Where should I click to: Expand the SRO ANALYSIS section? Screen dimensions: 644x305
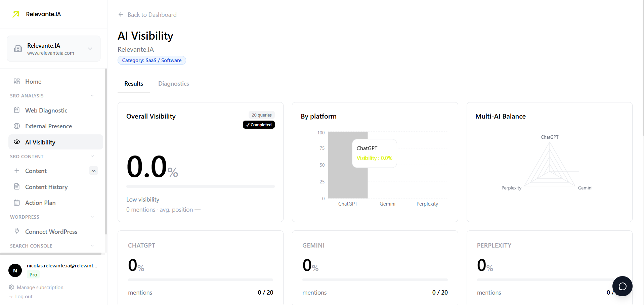click(92, 96)
